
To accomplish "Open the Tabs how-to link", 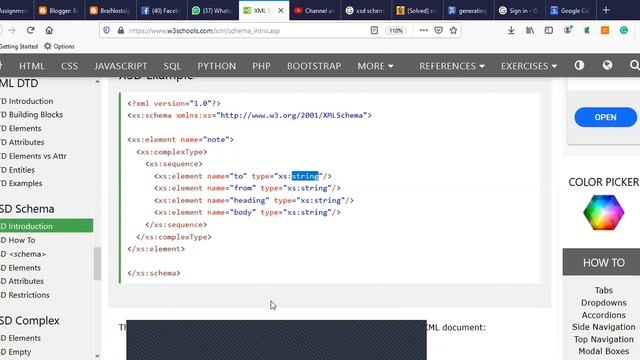I will click(x=604, y=290).
